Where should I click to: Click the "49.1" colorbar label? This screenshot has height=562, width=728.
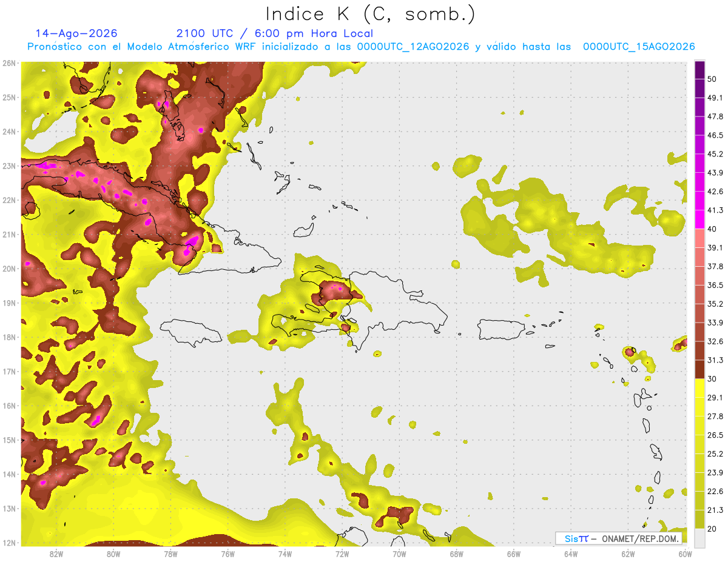click(x=715, y=98)
